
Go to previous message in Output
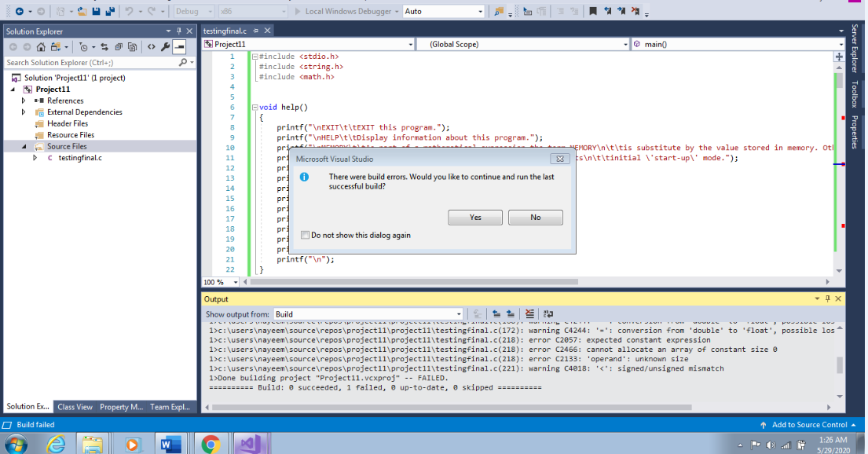[496, 314]
